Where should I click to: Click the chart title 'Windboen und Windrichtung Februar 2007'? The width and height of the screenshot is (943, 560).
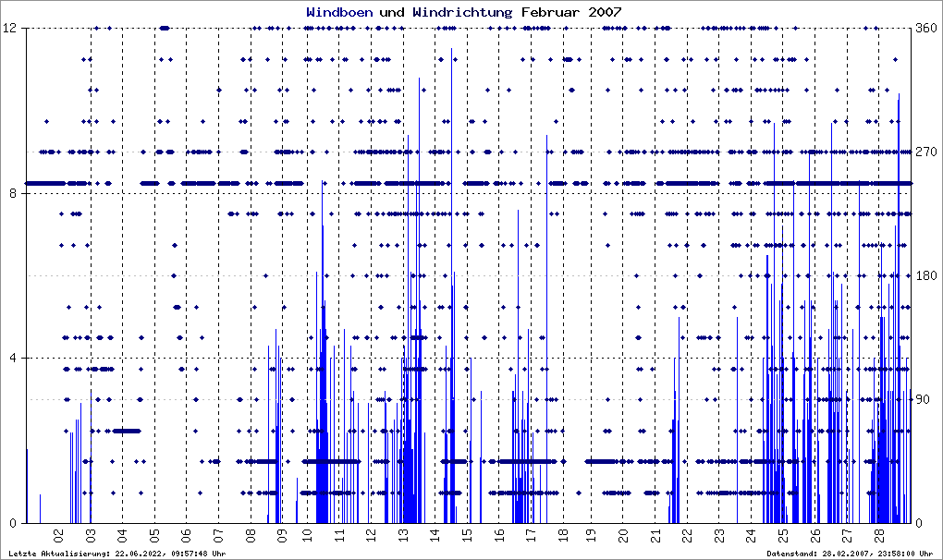pyautogui.click(x=464, y=12)
